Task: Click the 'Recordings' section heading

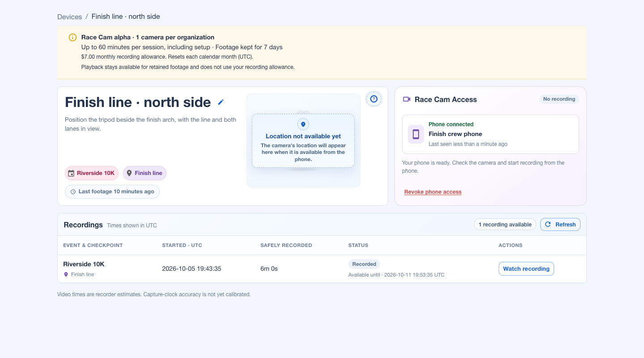Action: pos(83,225)
